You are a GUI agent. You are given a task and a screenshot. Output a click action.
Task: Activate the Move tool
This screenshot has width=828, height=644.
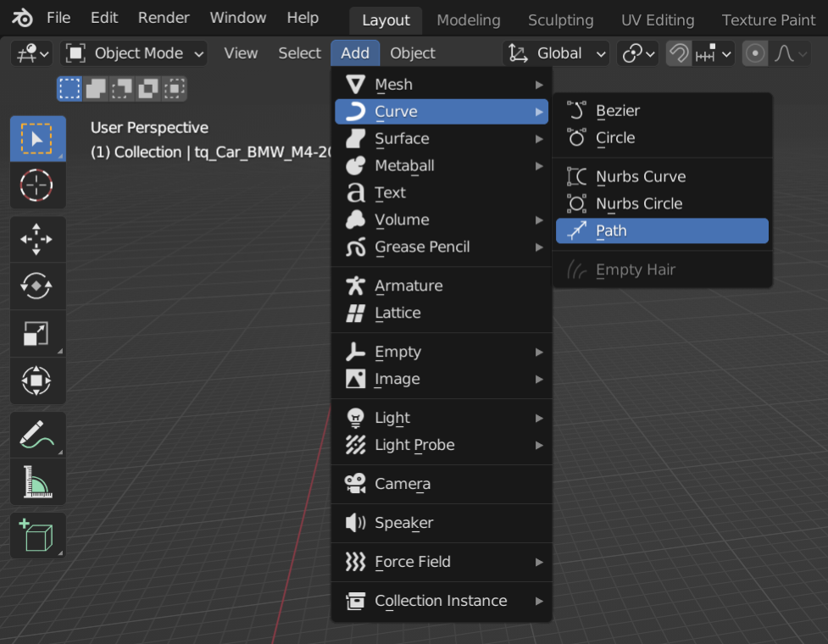coord(36,240)
